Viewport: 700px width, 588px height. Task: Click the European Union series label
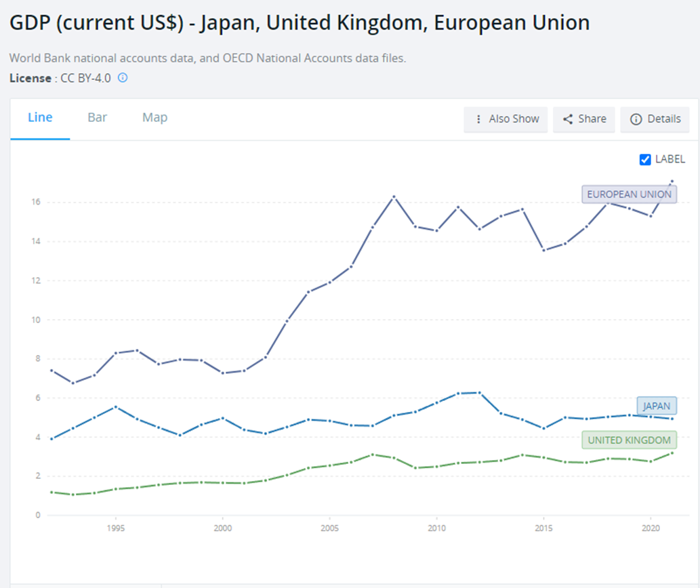pos(629,194)
